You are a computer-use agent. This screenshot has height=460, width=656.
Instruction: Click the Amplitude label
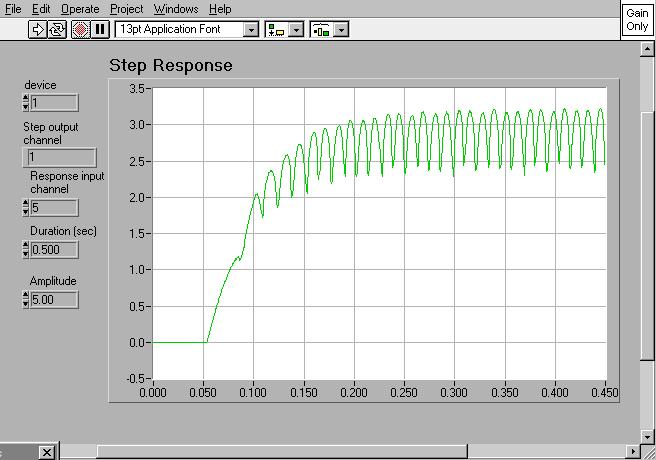tap(53, 281)
